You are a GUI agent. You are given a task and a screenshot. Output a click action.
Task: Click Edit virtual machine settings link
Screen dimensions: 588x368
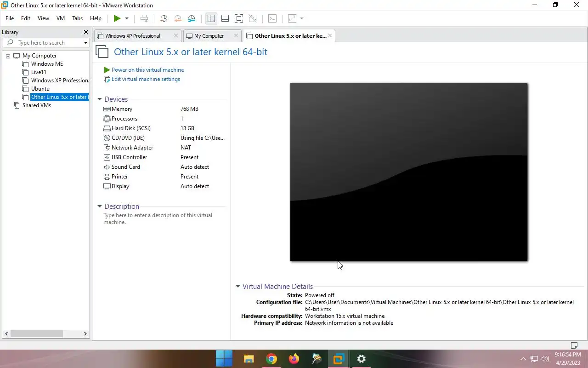pyautogui.click(x=146, y=79)
